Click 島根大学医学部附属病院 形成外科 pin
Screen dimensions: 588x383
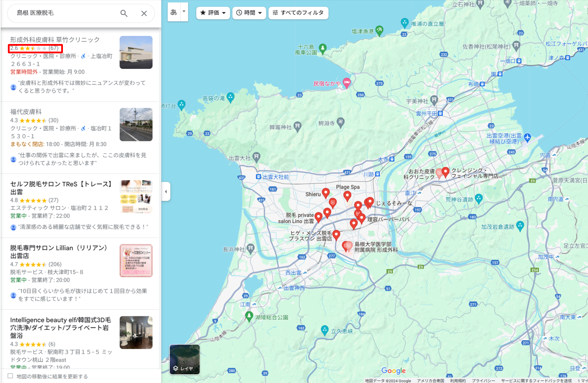348,246
